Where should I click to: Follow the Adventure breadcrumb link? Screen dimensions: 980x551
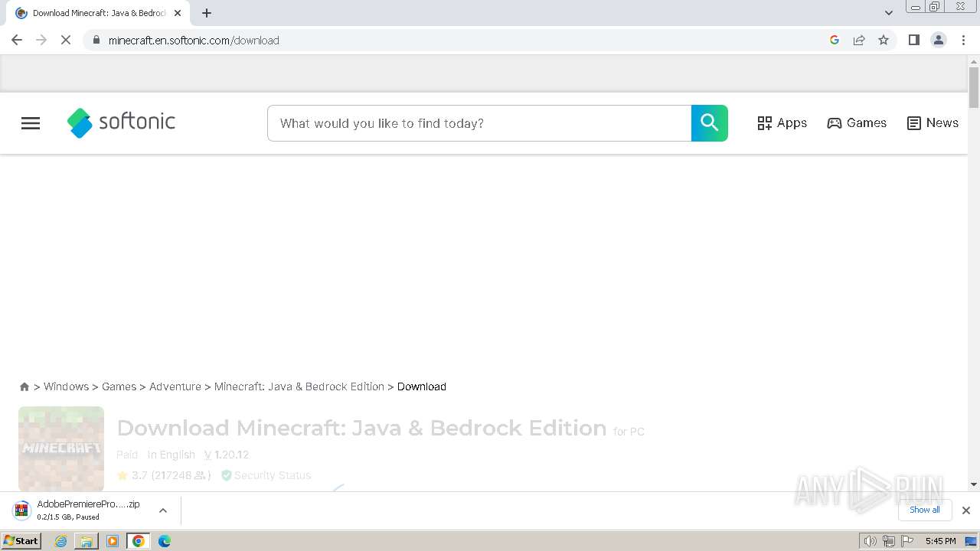(175, 386)
